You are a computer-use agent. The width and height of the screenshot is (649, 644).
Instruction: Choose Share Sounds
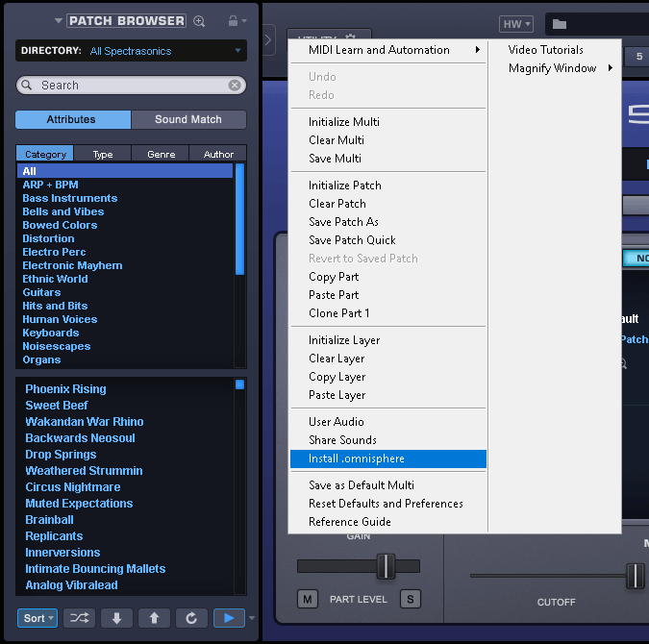click(x=388, y=440)
